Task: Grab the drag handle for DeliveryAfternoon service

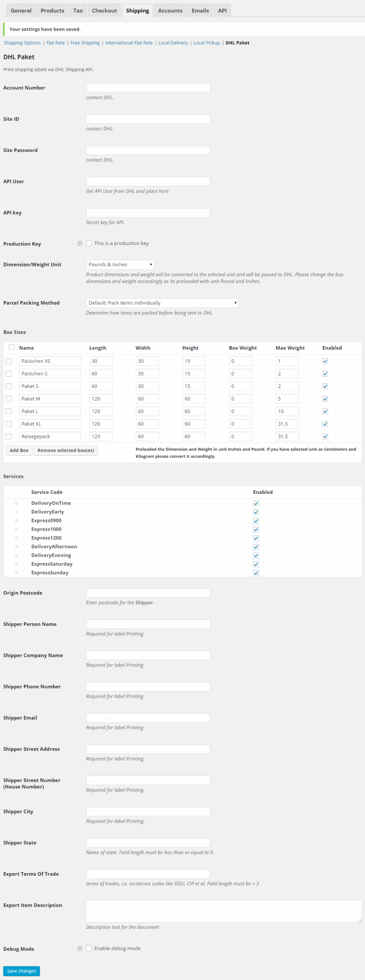Action: pyautogui.click(x=16, y=547)
